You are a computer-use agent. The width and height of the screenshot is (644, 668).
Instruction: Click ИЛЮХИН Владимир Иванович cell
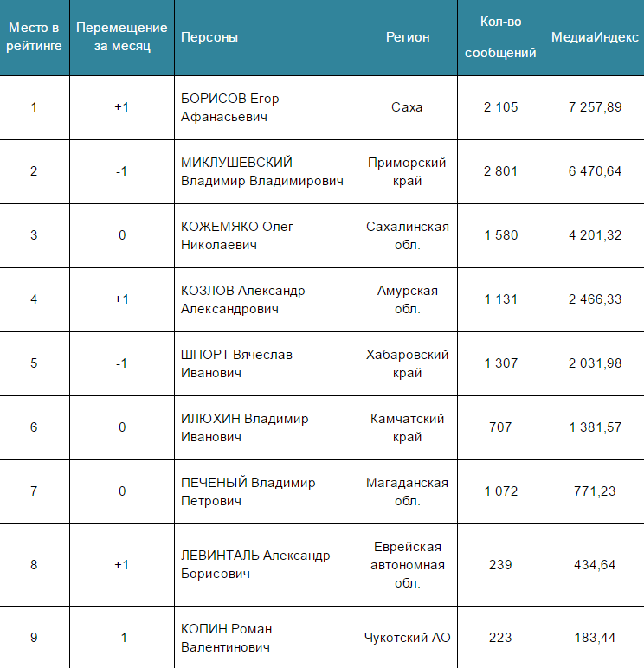266,427
